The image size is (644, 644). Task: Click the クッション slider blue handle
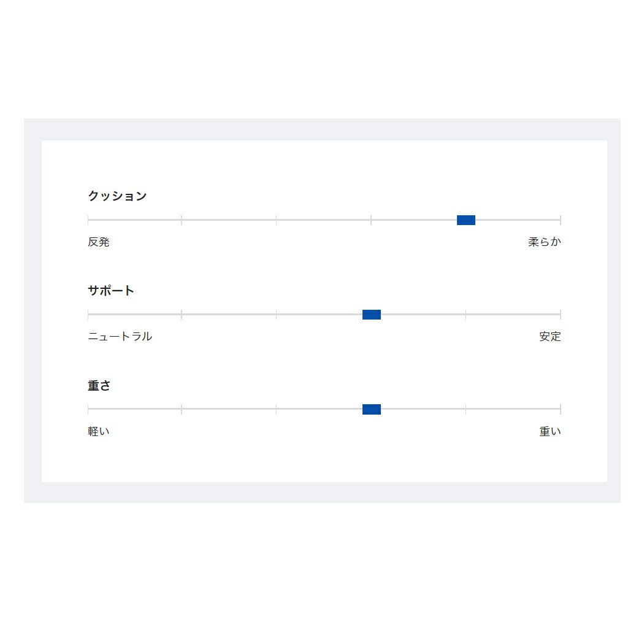pos(466,220)
